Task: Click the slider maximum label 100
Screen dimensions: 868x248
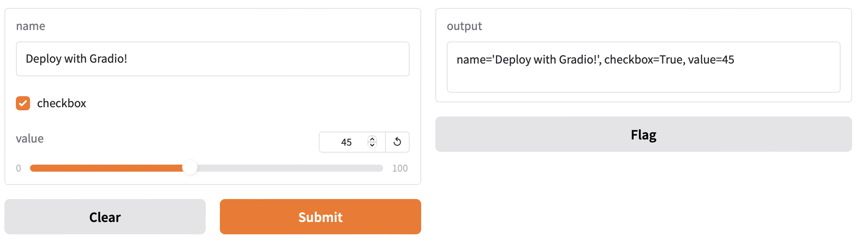Action: [400, 168]
